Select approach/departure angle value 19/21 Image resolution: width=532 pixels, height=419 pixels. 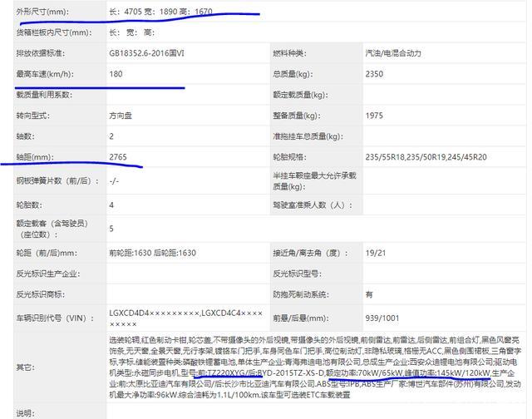click(x=376, y=253)
